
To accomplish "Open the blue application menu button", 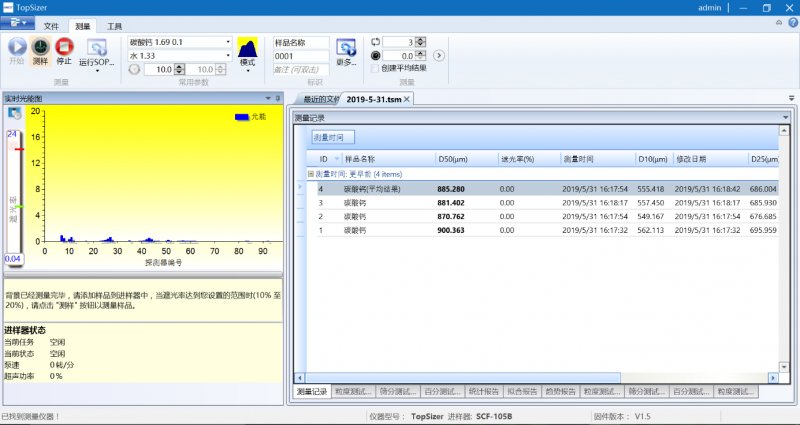I will point(17,22).
